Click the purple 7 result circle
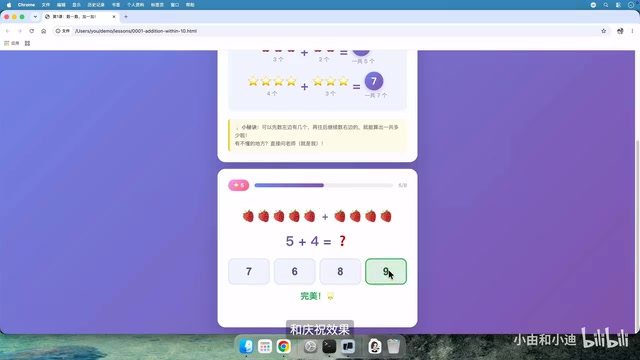 374,81
